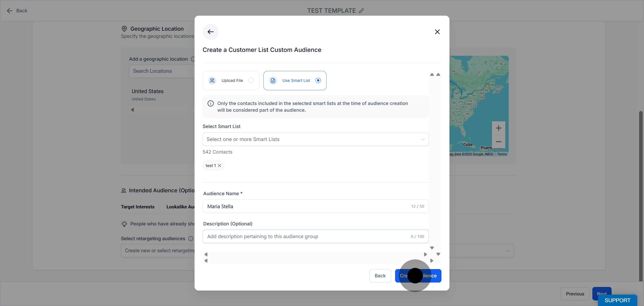Close the Create Custom Audience dialog
Image resolution: width=644 pixels, height=306 pixels.
click(x=437, y=32)
